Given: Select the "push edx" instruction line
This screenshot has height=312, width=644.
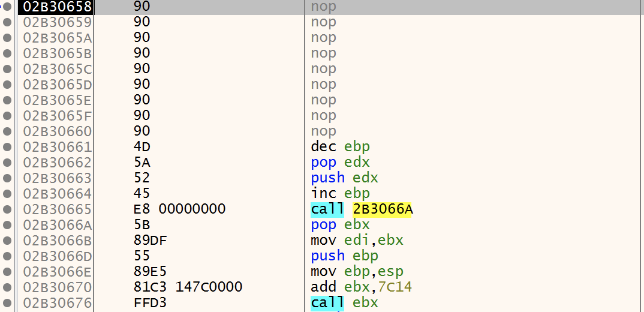Looking at the screenshot, I should (x=344, y=178).
